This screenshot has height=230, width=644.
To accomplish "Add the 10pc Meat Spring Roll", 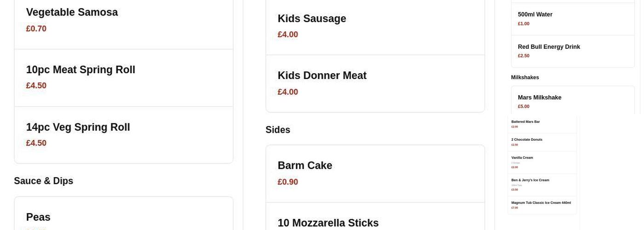I will pyautogui.click(x=123, y=78).
